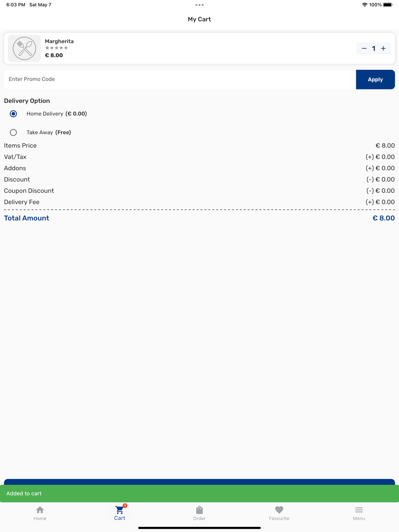Focus the Enter Promo Code field
The height and width of the screenshot is (532, 399).
[180, 79]
